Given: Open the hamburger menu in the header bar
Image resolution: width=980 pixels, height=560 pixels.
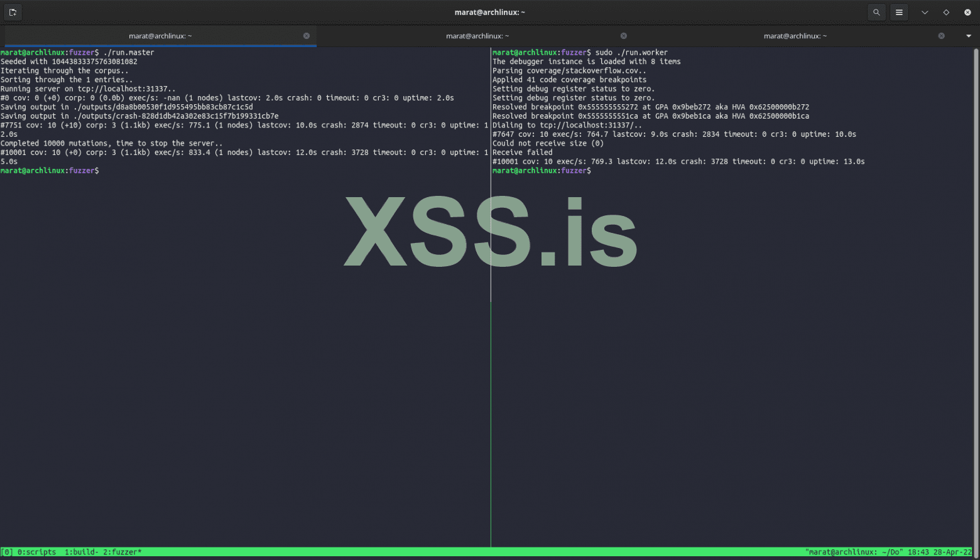Looking at the screenshot, I should pos(899,12).
